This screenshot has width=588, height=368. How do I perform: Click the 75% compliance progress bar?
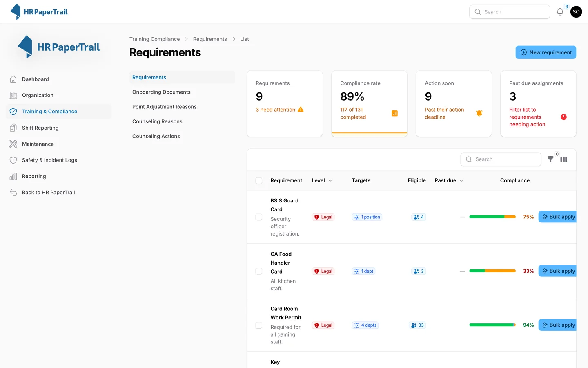click(x=492, y=217)
